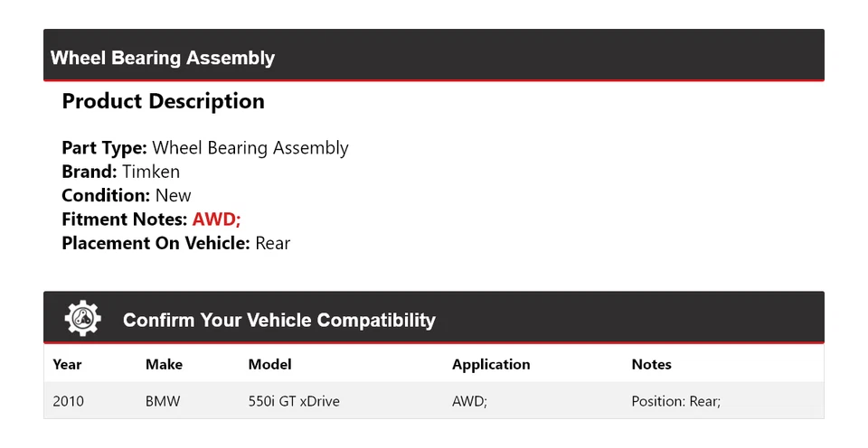Click the Wheel Bearing Assembly part type value

pos(250,148)
